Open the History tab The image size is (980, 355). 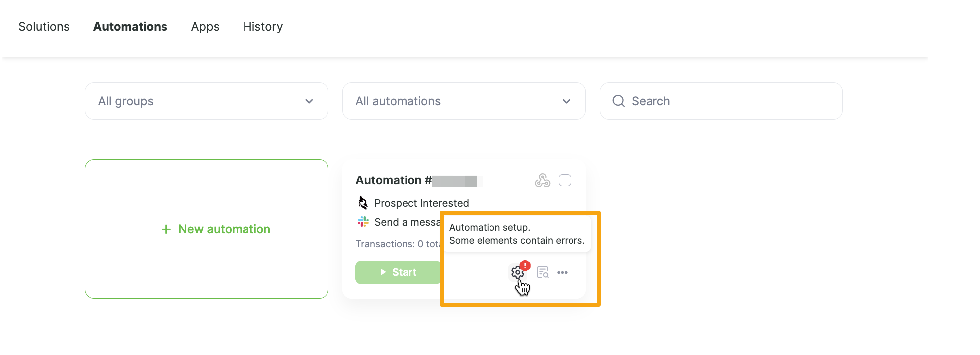pos(262,27)
